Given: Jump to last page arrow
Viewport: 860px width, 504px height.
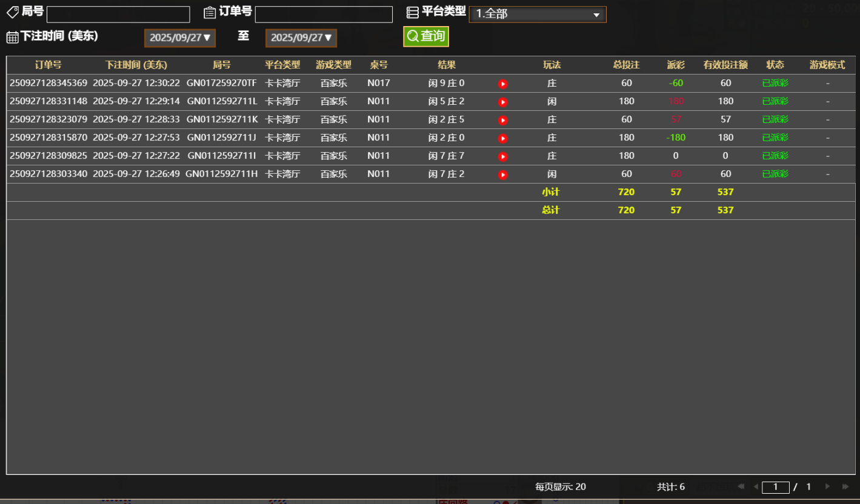Looking at the screenshot, I should pyautogui.click(x=845, y=486).
